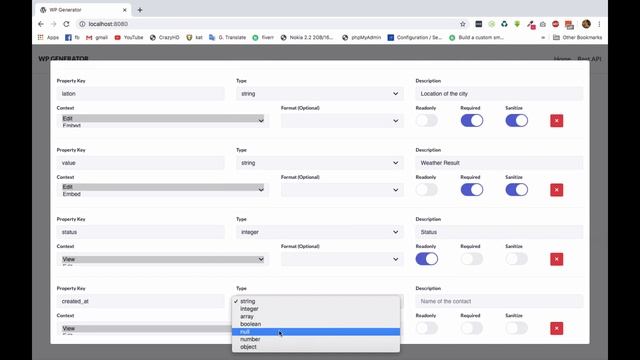Viewport: 640px width, 360px height.
Task: Toggle Required for the value property
Action: pyautogui.click(x=471, y=189)
